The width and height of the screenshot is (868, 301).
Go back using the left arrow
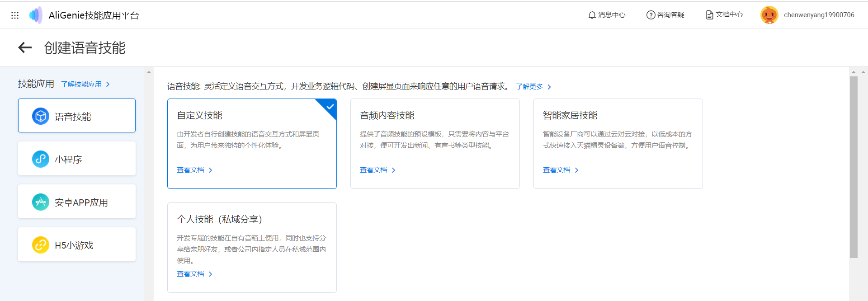[25, 47]
